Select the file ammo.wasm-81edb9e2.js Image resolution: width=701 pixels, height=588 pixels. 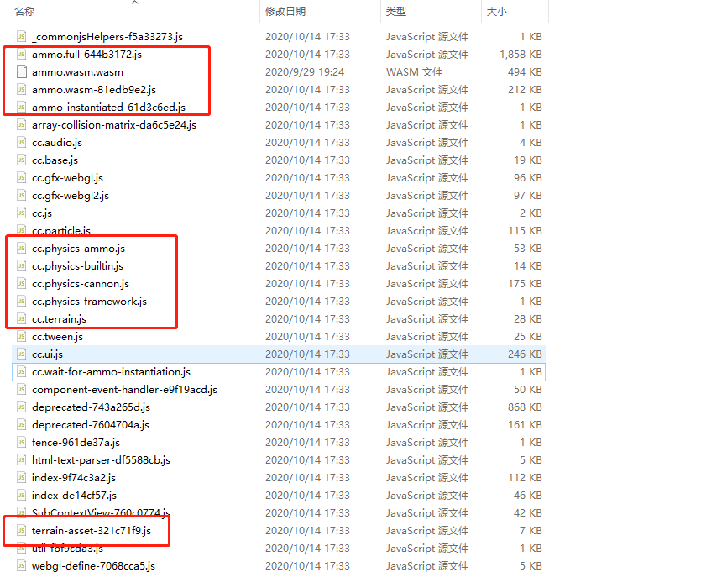point(94,90)
